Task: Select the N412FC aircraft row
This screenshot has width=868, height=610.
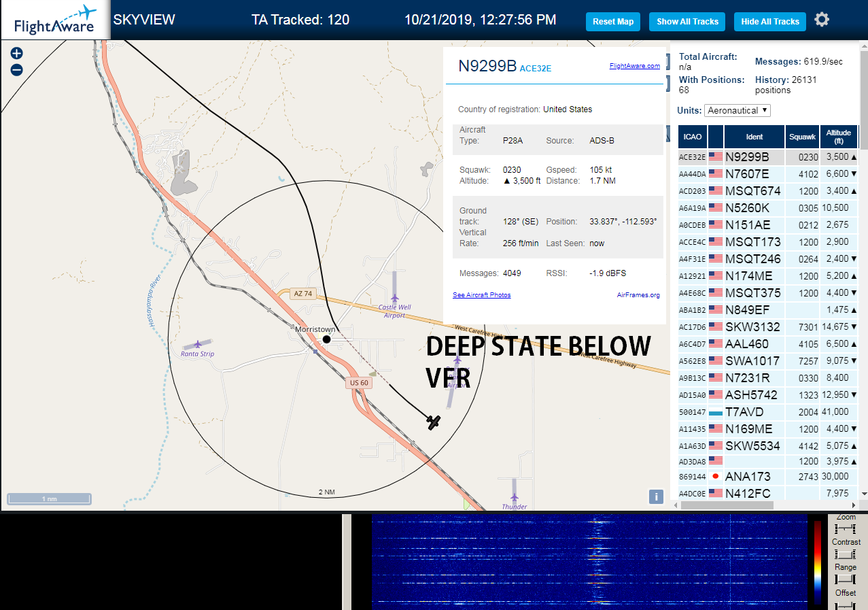Action: click(x=768, y=493)
